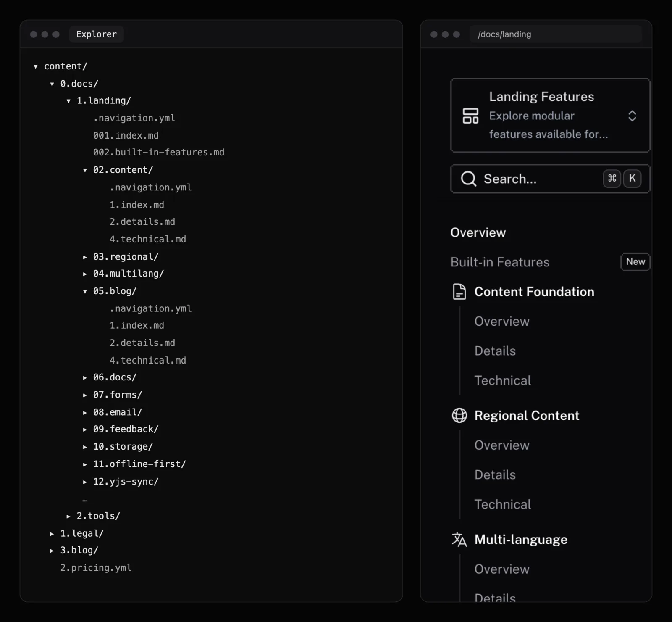Viewport: 672px width, 622px height.
Task: Expand the 09.feedback/ folder arrow
Action: point(85,430)
